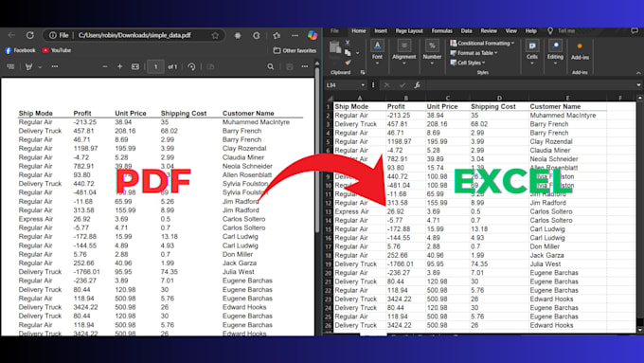644x363 pixels.
Task: Expand the Editing group
Action: tap(555, 52)
